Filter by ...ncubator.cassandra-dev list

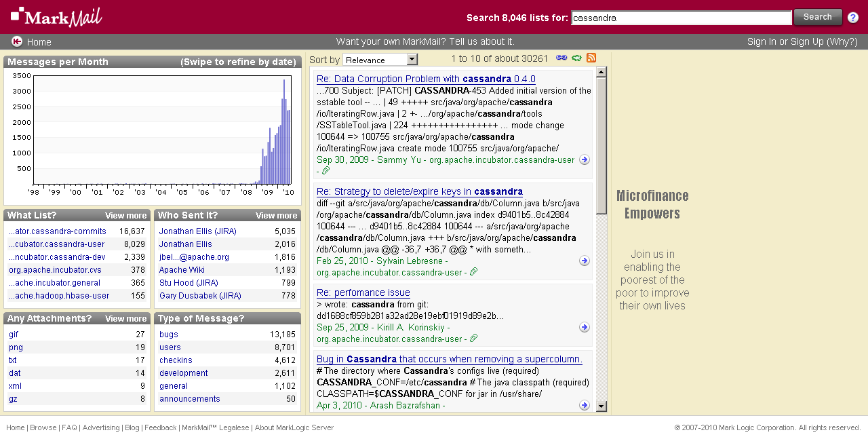point(57,257)
